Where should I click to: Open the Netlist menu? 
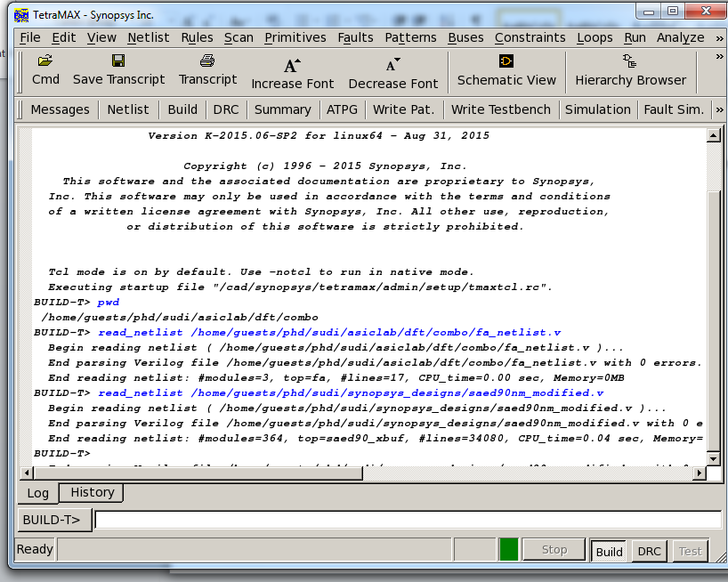(x=149, y=37)
